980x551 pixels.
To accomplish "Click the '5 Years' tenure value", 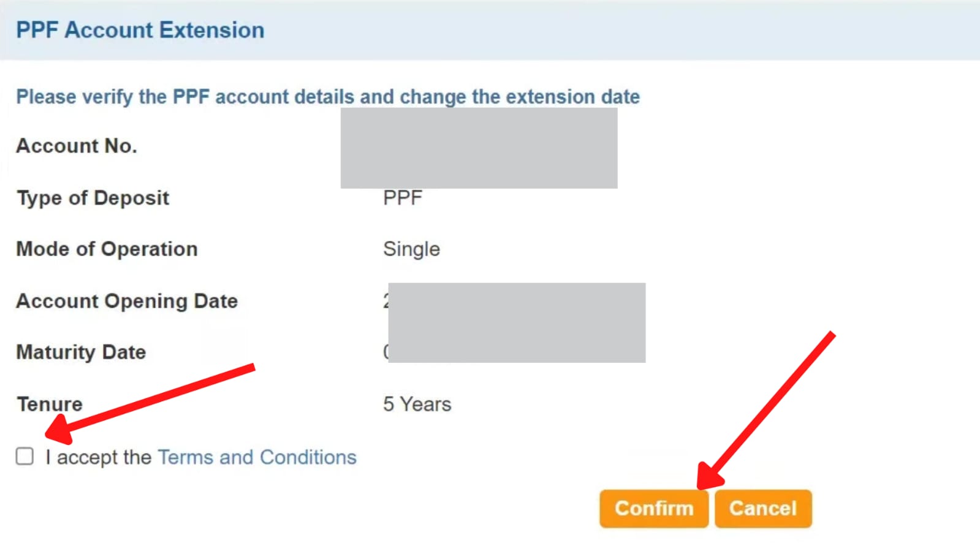I will click(417, 403).
